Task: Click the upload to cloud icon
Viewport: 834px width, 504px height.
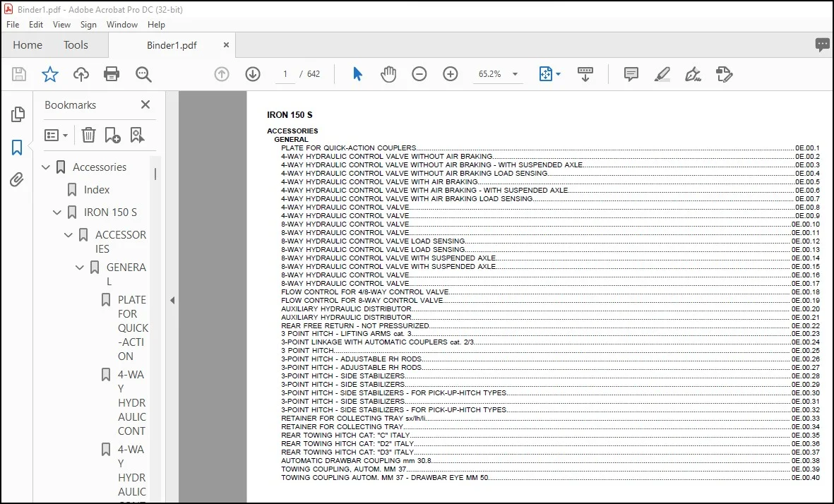Action: pyautogui.click(x=81, y=74)
